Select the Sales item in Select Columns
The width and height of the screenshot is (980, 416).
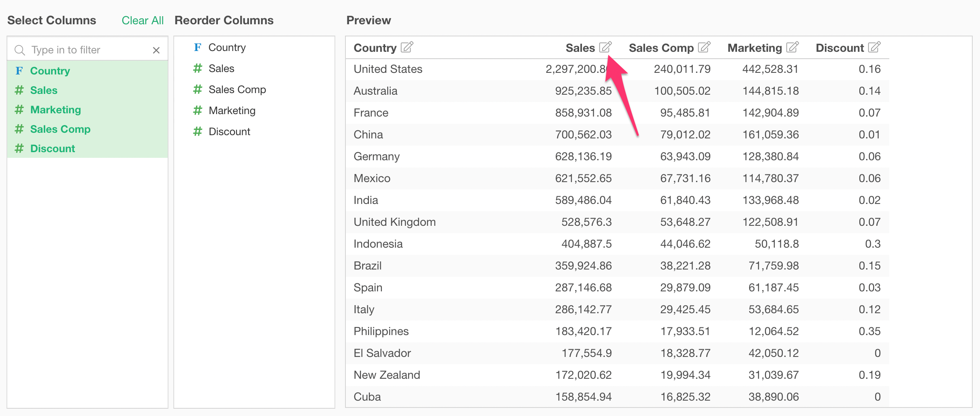click(43, 90)
